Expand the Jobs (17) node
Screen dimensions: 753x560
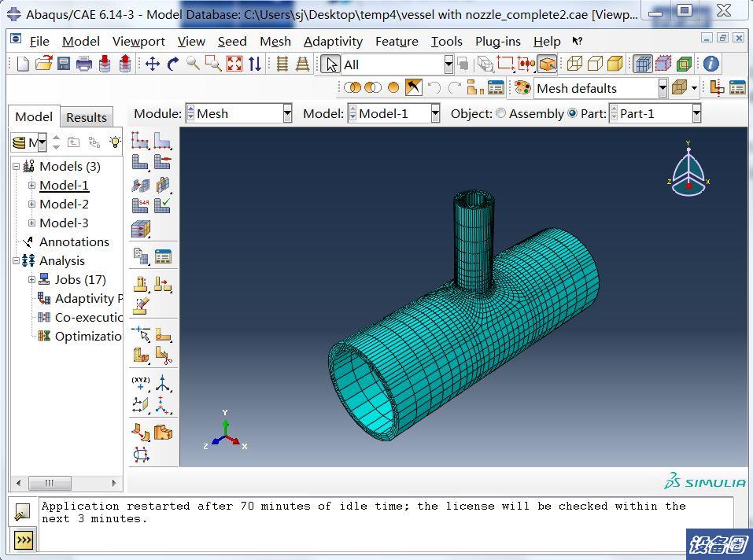pyautogui.click(x=31, y=279)
